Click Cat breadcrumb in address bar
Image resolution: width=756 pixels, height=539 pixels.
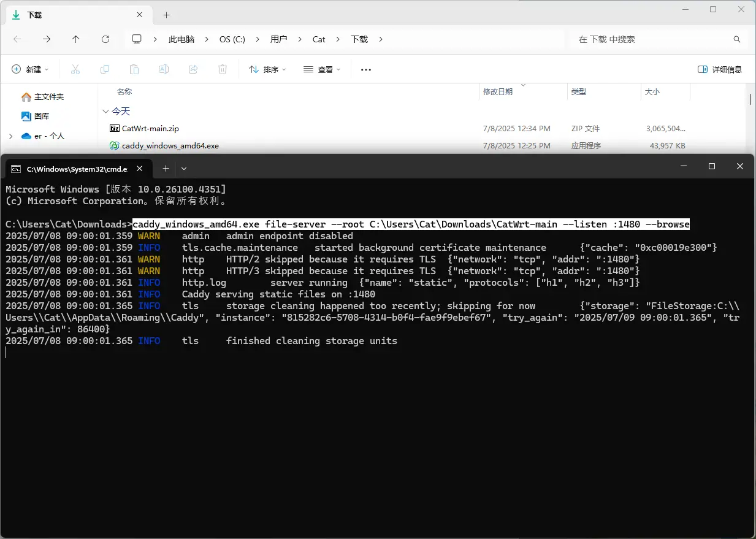click(x=319, y=39)
